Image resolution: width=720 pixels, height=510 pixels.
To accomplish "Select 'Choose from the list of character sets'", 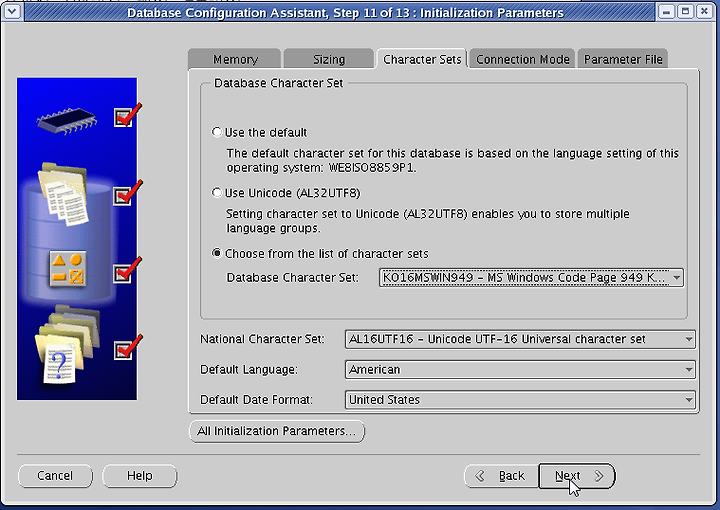I will pyautogui.click(x=217, y=253).
